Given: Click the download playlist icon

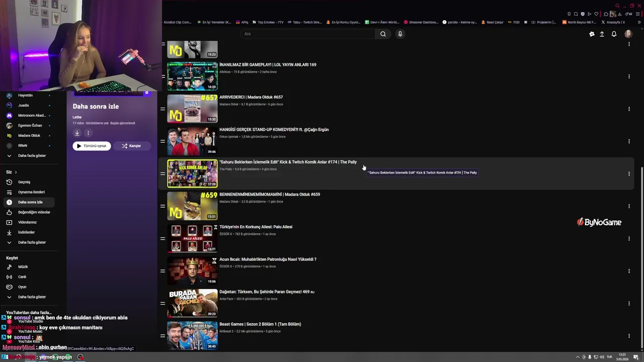Looking at the screenshot, I should [x=77, y=133].
